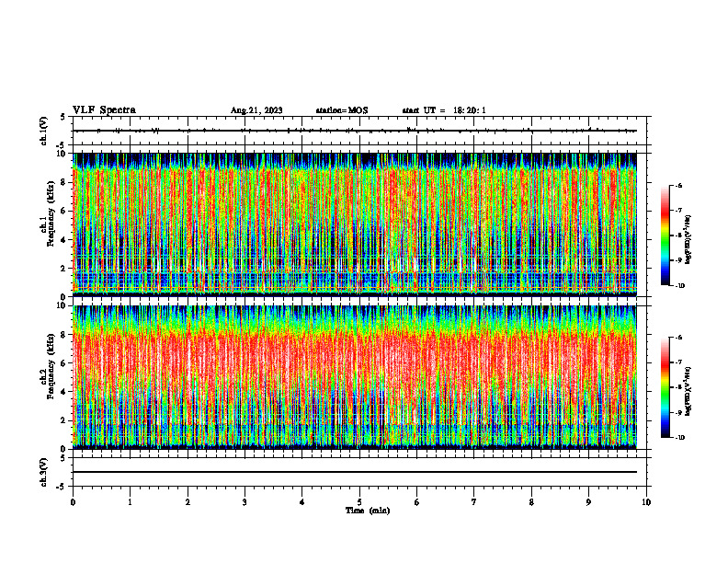Image resolution: width=728 pixels, height=563 pixels.
Task: Click the 'station=MOS' label
Action: coord(342,110)
